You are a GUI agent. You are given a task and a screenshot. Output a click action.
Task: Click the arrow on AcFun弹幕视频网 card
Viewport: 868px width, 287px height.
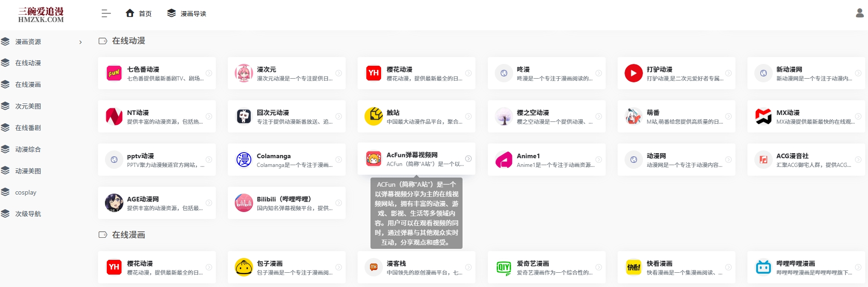click(x=469, y=159)
